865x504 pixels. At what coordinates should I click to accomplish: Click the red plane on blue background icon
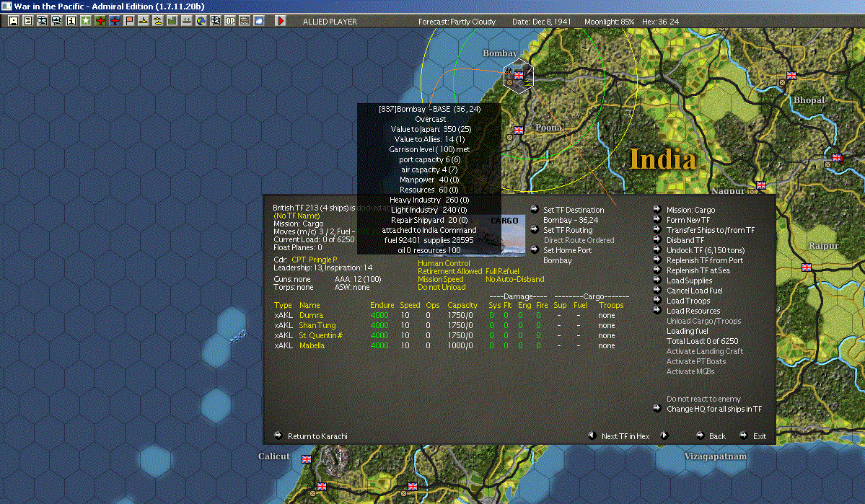coord(114,21)
